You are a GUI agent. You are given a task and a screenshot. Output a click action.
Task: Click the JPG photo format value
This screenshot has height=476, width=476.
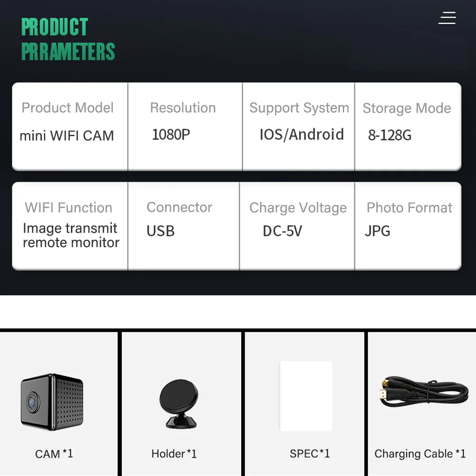(377, 231)
